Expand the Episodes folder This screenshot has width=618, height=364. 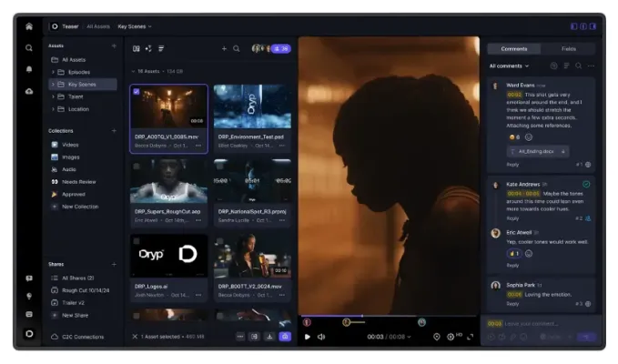(54, 72)
